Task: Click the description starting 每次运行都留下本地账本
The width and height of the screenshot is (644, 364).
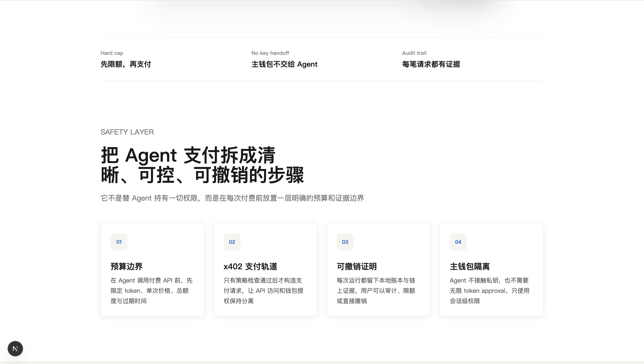Action: [x=376, y=291]
